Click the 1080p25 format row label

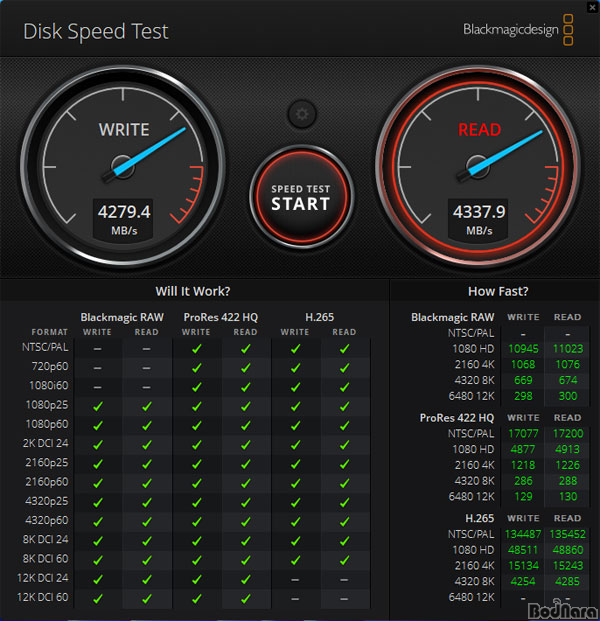pyautogui.click(x=47, y=405)
